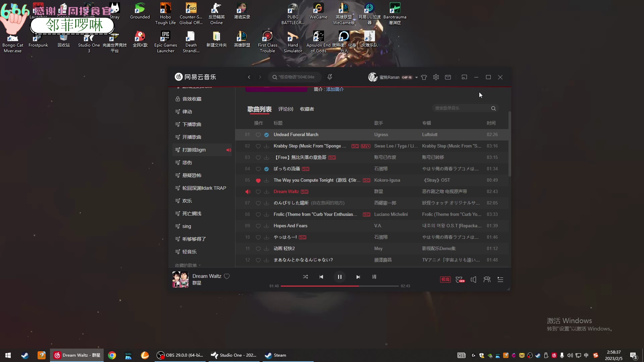Like the song Undead Funeral March

click(258, 135)
